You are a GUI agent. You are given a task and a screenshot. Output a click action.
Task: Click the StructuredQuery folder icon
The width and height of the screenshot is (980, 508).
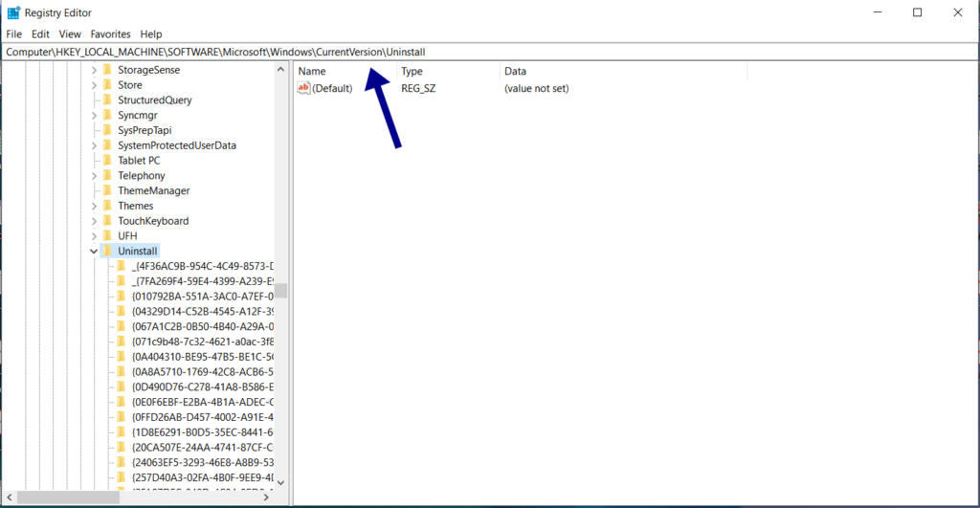click(x=107, y=100)
